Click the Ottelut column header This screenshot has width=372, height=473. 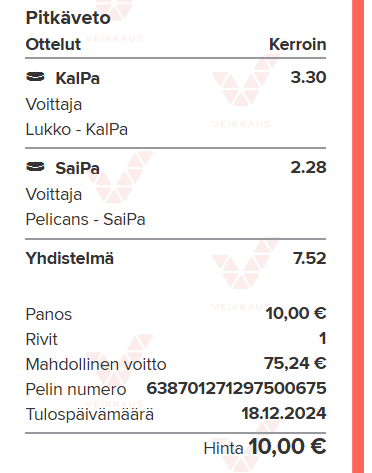coord(53,44)
